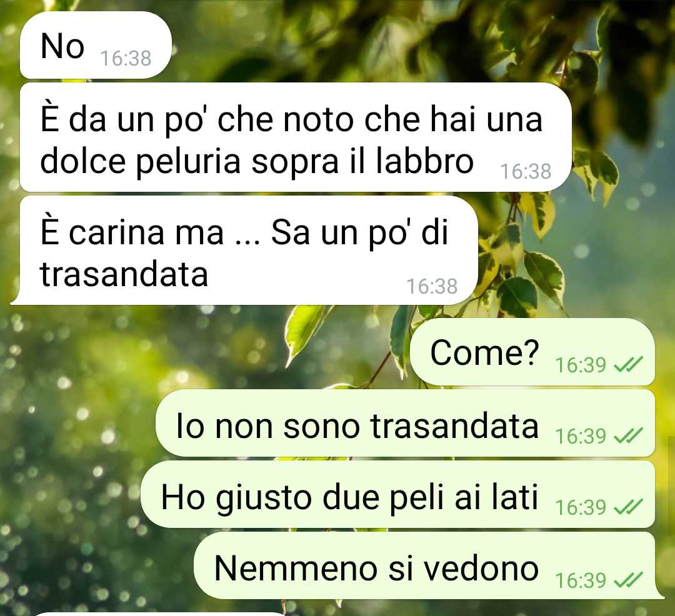Tap the 16:38 timestamp under "trasandata" received message
This screenshot has width=675, height=616.
pyautogui.click(x=432, y=286)
